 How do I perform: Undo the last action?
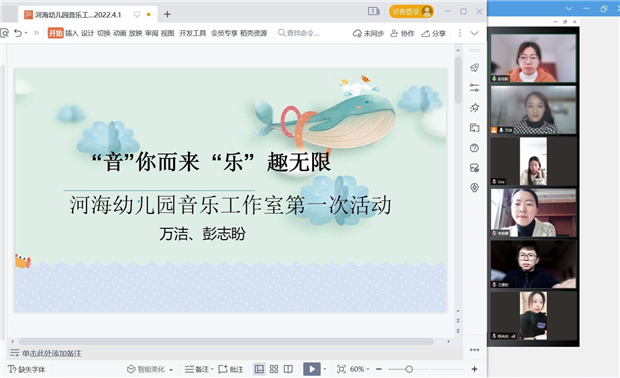click(18, 33)
